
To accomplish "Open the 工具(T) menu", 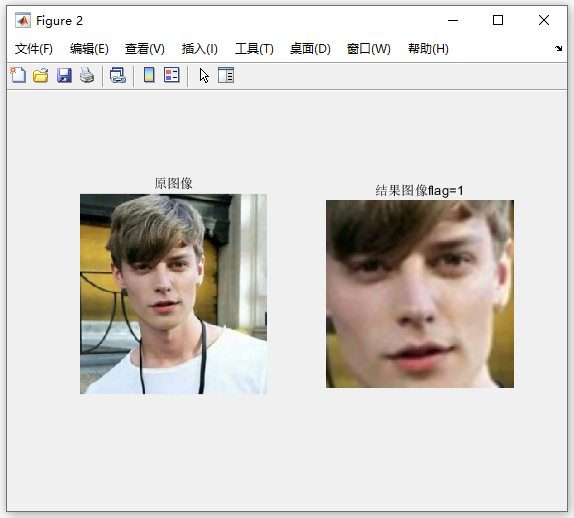I will [254, 49].
